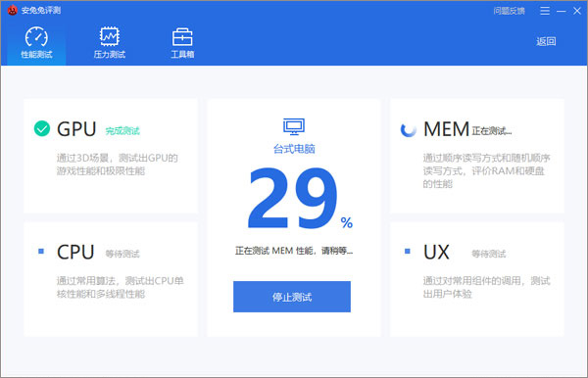
Task: Select the CPU heading text
Action: pos(75,252)
